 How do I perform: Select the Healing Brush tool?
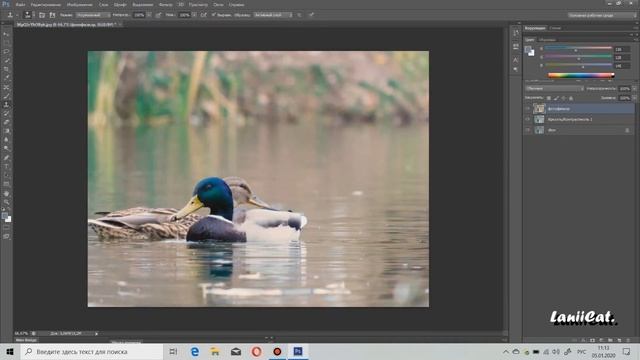point(6,87)
